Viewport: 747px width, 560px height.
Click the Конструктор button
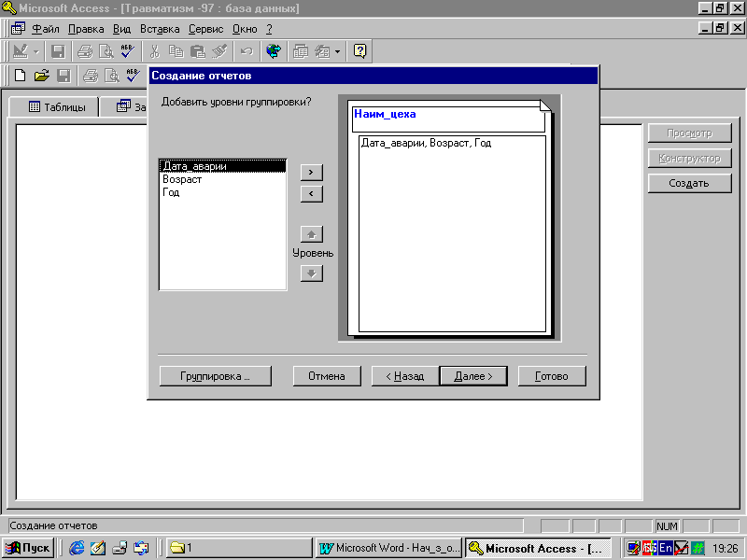(689, 158)
